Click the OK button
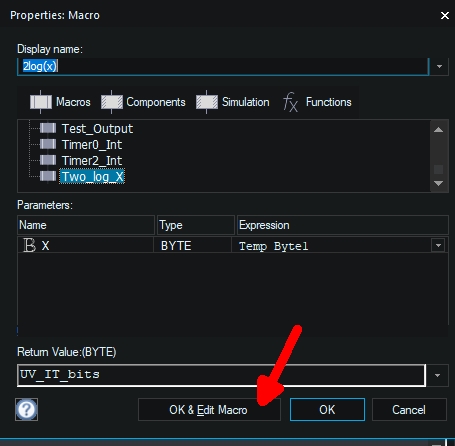This screenshot has height=446, width=455. [x=327, y=410]
